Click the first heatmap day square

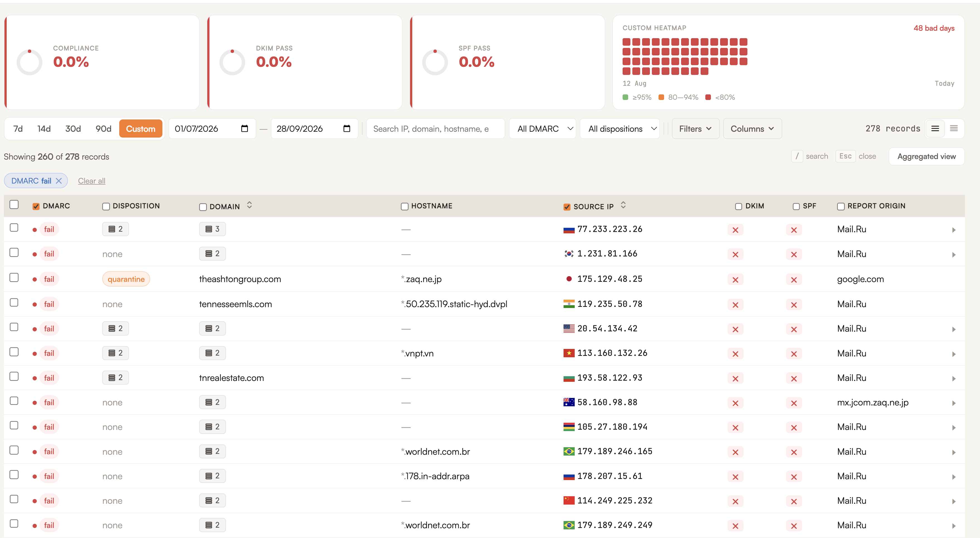tap(626, 42)
